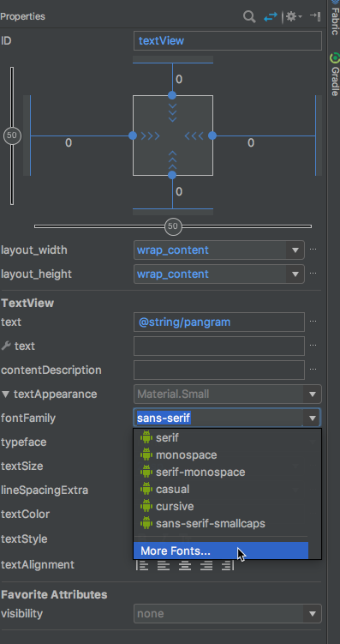Image resolution: width=340 pixels, height=644 pixels.
Task: Set textAlignment to text end icon
Action: (x=206, y=566)
